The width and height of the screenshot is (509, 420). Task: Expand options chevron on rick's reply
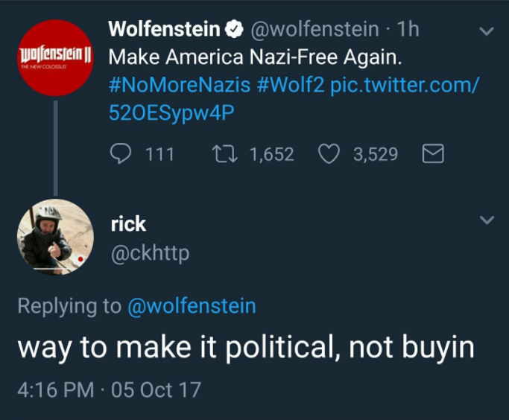[x=486, y=221]
